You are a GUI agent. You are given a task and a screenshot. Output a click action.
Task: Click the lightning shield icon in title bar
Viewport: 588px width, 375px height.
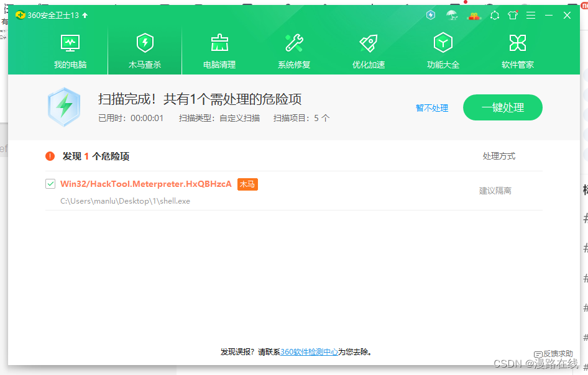431,15
